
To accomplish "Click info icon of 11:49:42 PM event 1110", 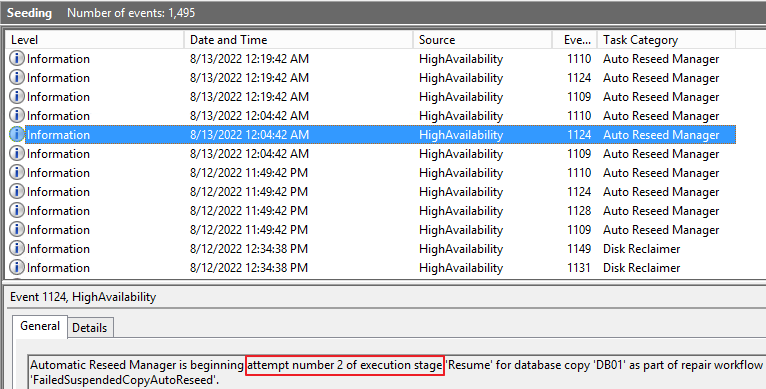I will pyautogui.click(x=17, y=173).
